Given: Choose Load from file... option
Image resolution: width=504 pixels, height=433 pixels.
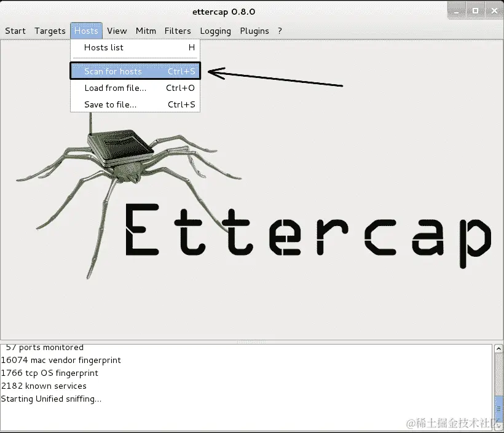Looking at the screenshot, I should coord(135,88).
